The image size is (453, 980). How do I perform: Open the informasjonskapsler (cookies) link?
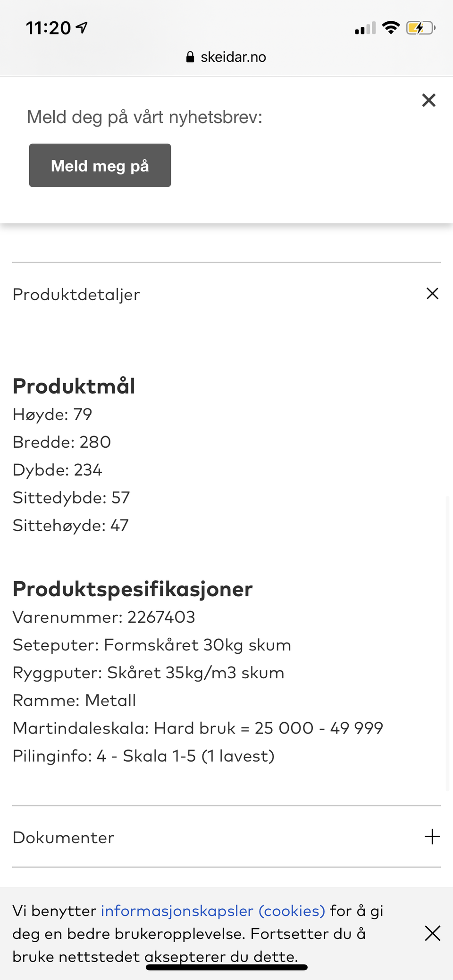[213, 911]
